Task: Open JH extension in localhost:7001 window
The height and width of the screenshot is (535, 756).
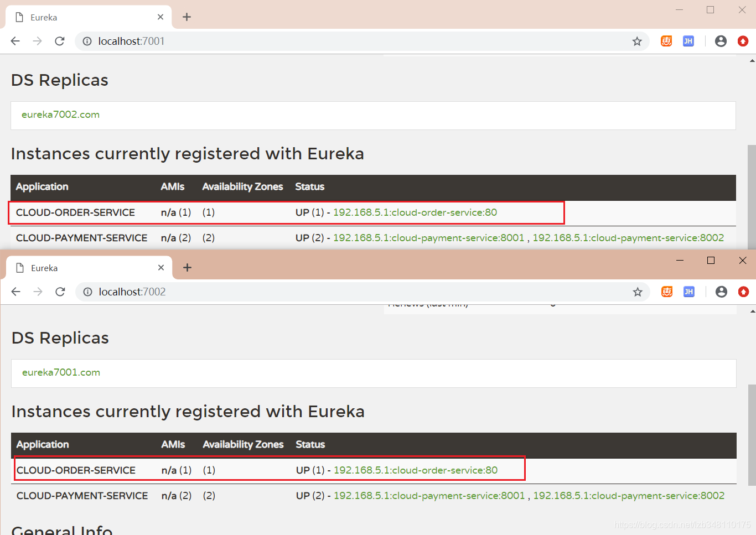Action: click(688, 41)
